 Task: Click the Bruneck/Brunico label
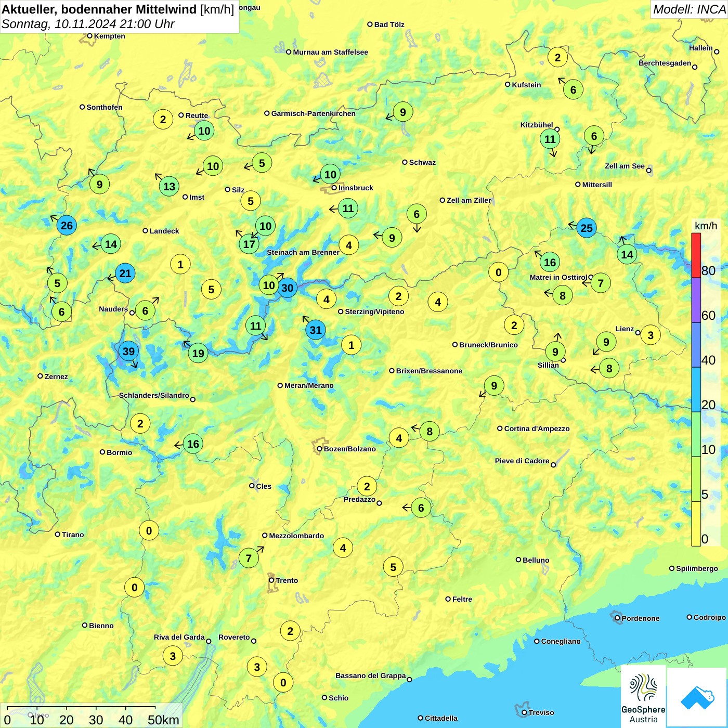(488, 345)
